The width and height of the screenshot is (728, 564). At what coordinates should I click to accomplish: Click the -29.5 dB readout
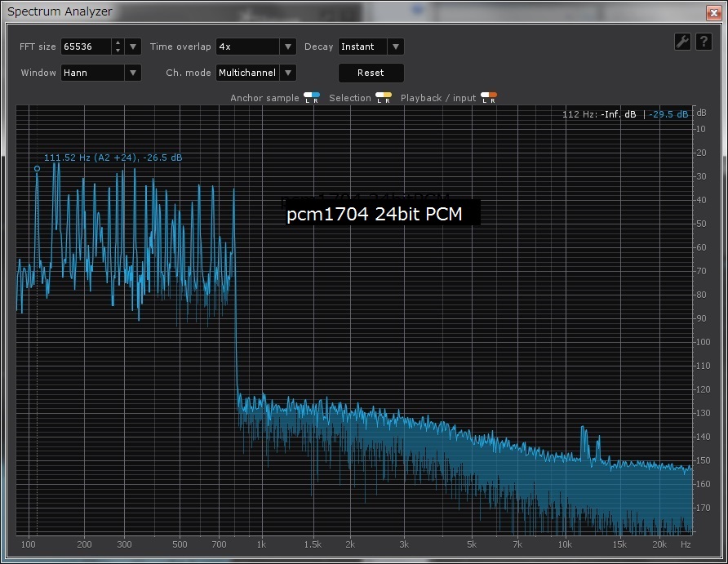[x=668, y=114]
